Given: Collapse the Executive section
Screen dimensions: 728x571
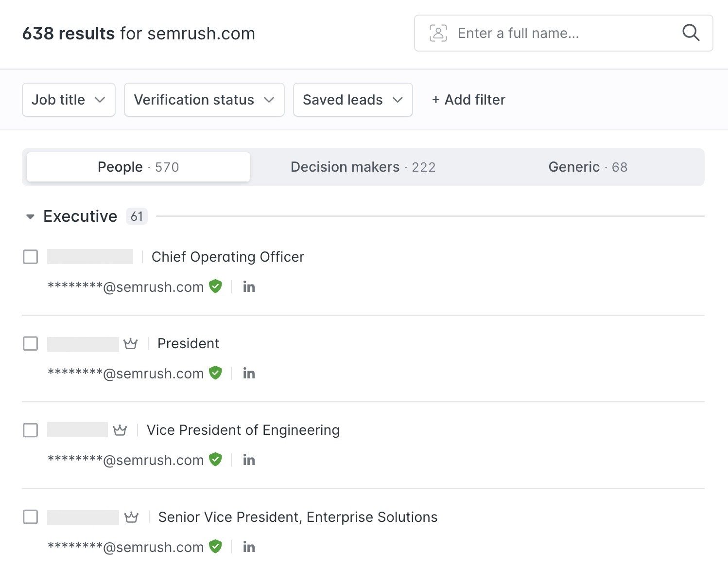Looking at the screenshot, I should [x=30, y=216].
